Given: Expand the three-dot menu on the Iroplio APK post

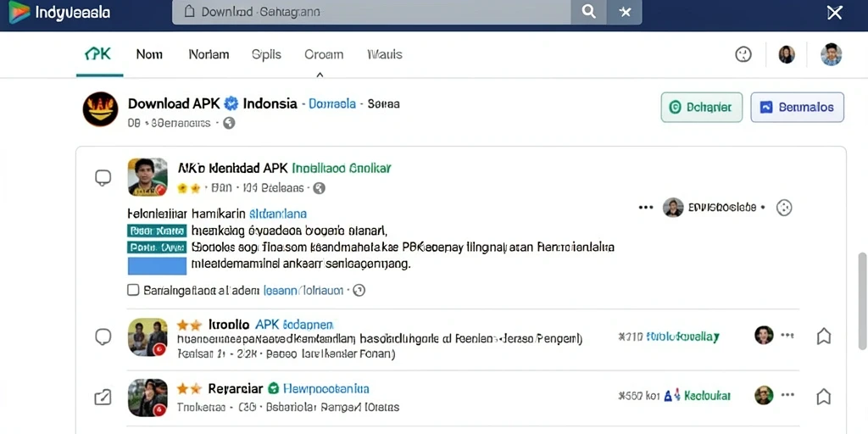Looking at the screenshot, I should 787,335.
